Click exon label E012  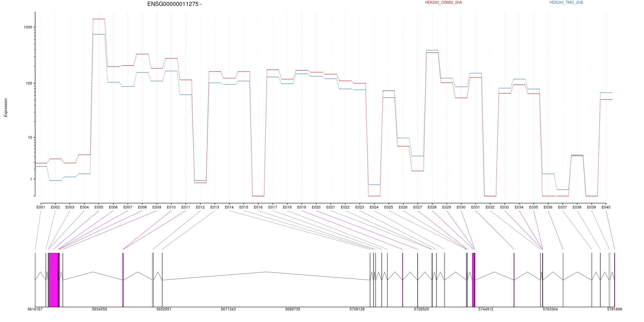(200, 207)
